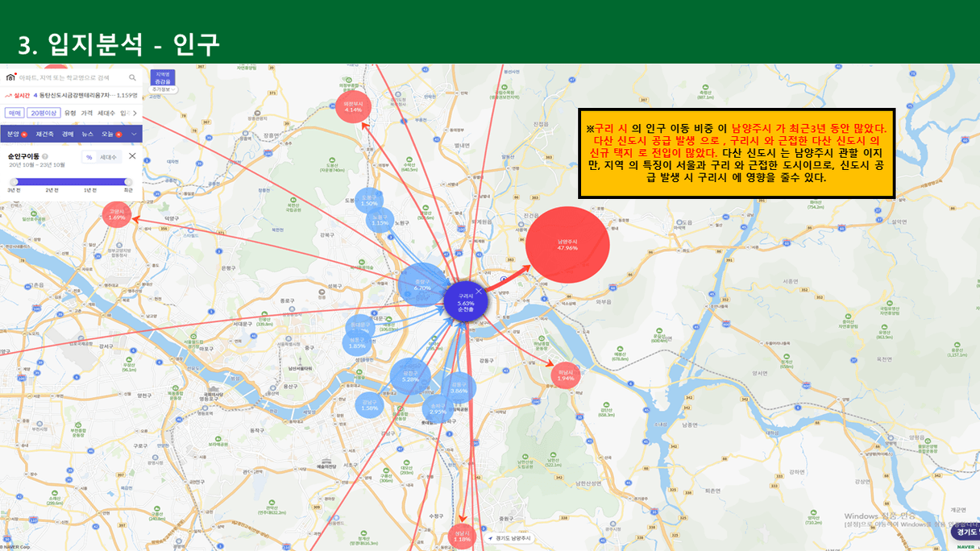Screen dimensions: 980x551
Task: Click the navigation arrow icon in the location chip
Action: point(491,537)
